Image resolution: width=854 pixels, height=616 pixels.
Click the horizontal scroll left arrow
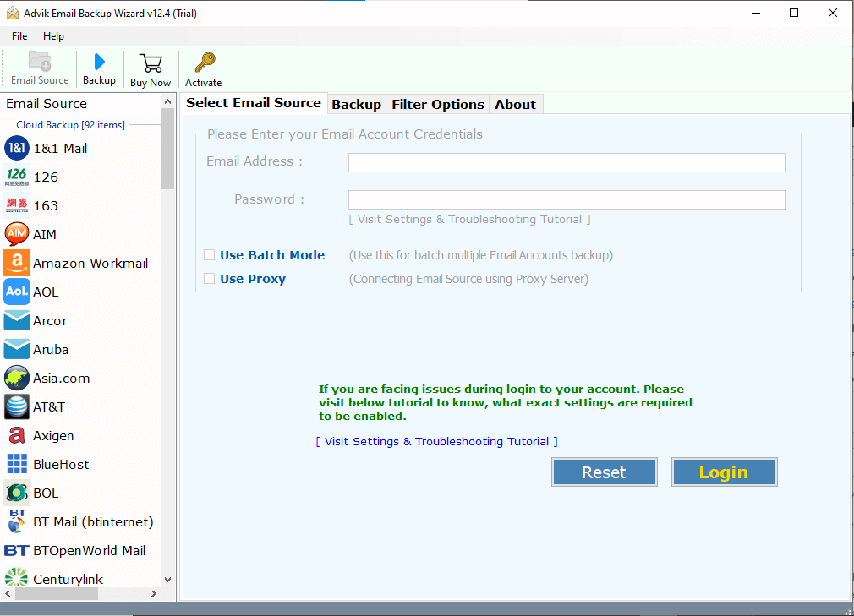pos(8,593)
